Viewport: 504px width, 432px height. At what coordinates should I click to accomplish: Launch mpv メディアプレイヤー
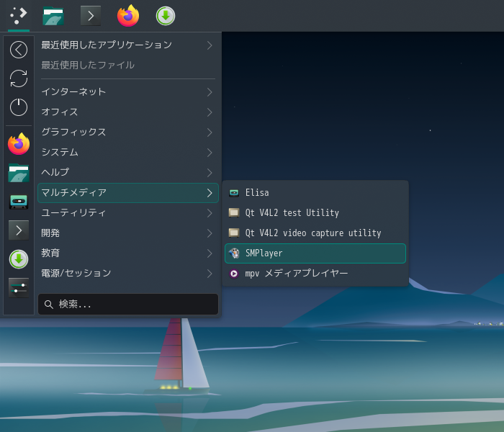(x=315, y=274)
